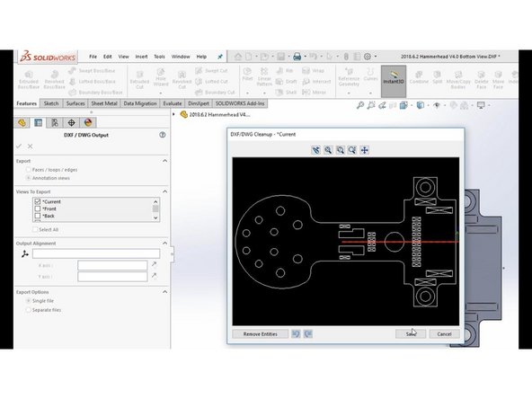Collapse the Output Alignment section
532x399 pixels.
pos(164,243)
